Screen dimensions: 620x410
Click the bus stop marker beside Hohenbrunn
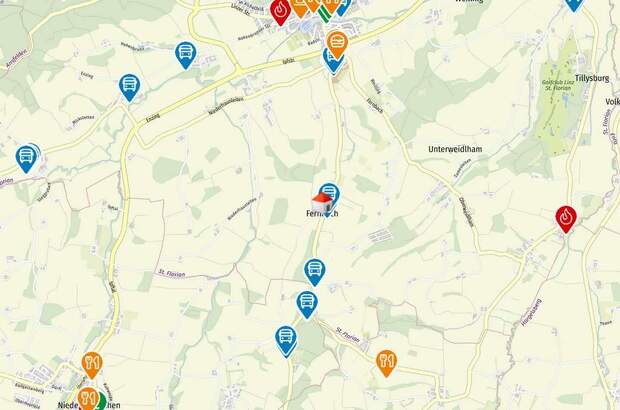tap(185, 55)
